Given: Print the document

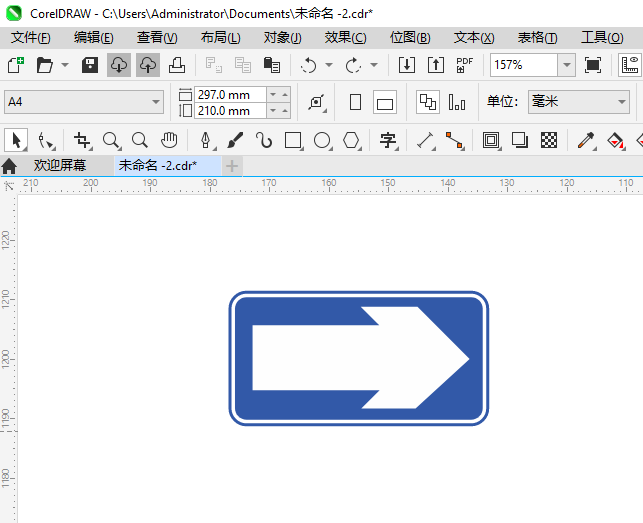Looking at the screenshot, I should coord(177,65).
